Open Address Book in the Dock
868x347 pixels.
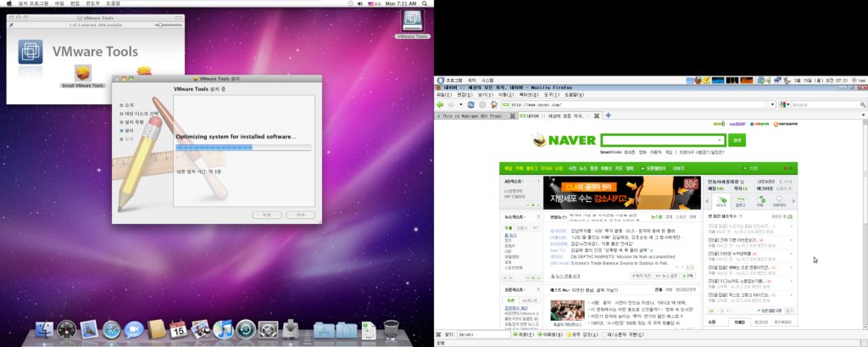pyautogui.click(x=157, y=330)
